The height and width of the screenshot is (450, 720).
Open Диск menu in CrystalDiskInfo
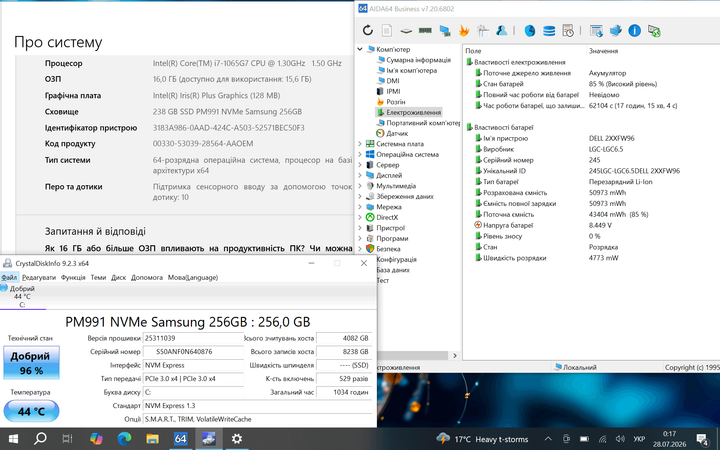pos(118,277)
